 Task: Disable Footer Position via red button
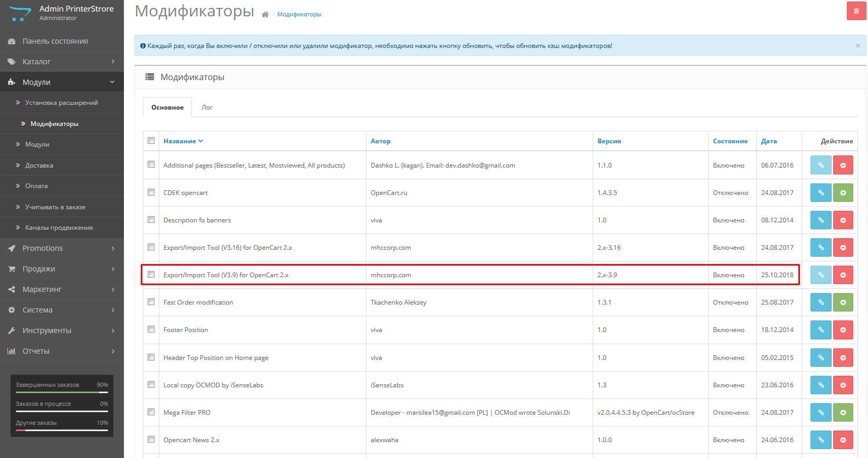point(843,329)
